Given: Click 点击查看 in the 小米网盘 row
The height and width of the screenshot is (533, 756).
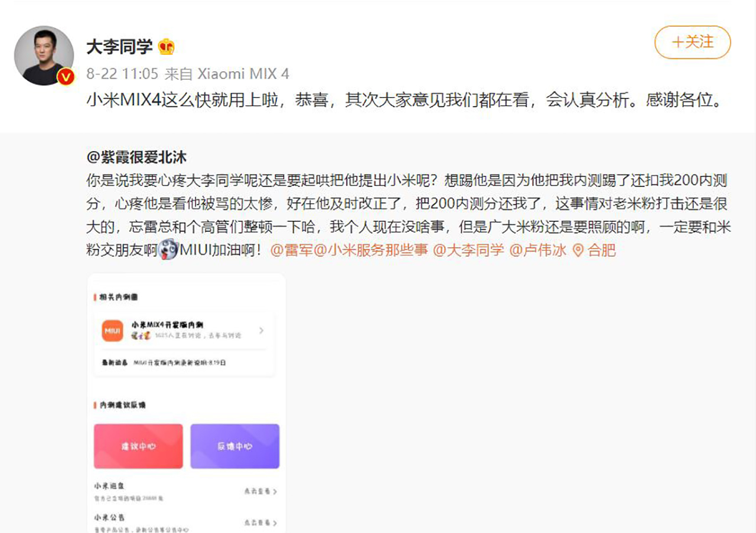Looking at the screenshot, I should 260,491.
